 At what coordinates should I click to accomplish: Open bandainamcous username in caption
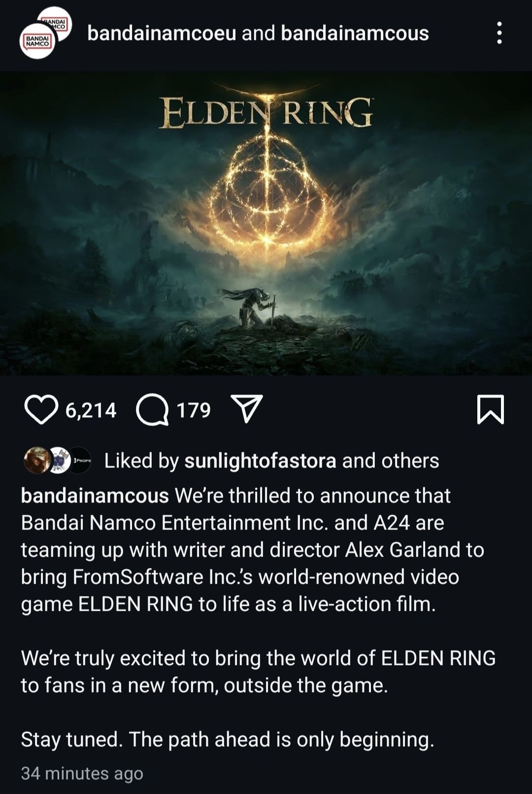click(x=95, y=496)
